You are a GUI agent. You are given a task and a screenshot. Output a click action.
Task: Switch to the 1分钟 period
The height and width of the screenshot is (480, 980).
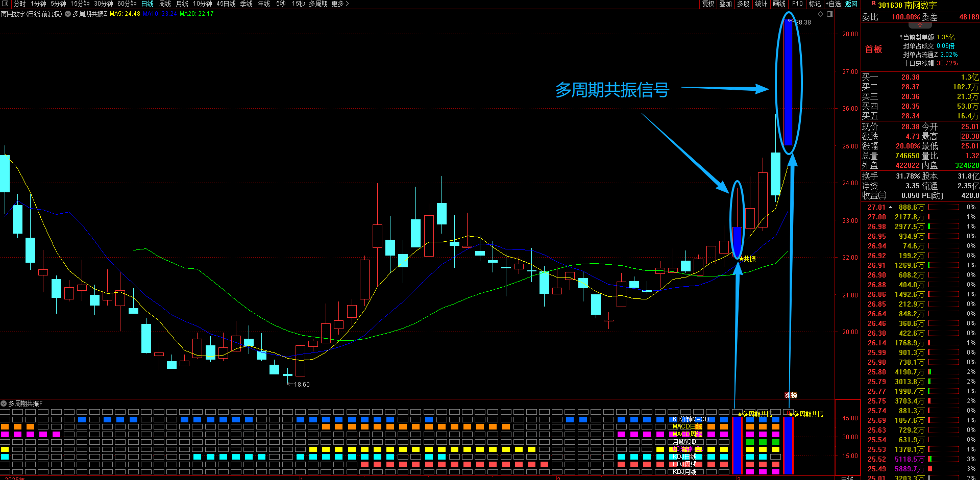[38, 4]
